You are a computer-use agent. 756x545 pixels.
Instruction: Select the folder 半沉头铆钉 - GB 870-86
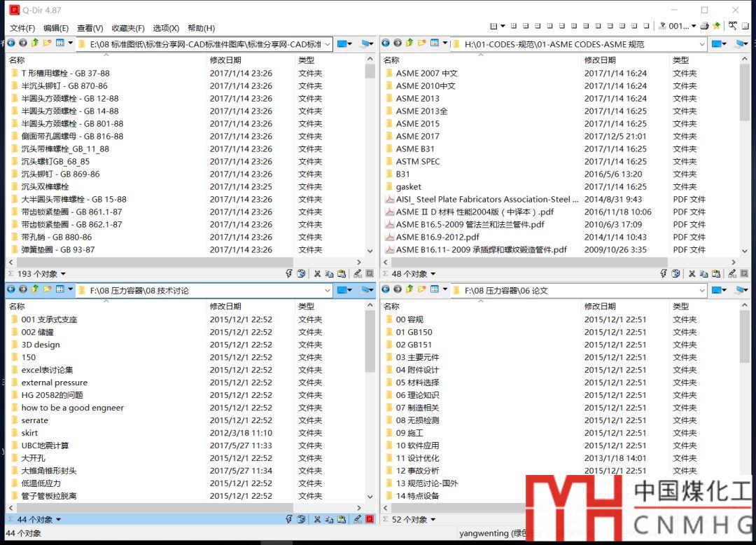64,86
